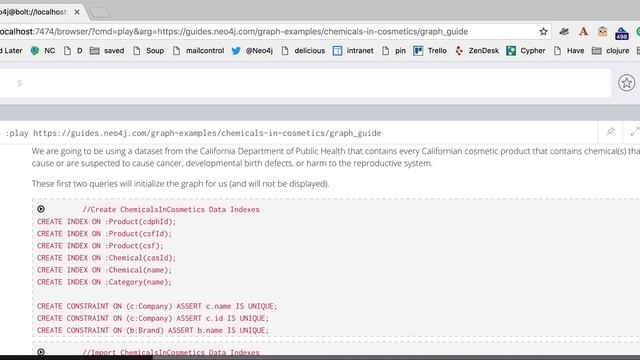
Task: Open a new tab next to localhost tab
Action: tap(100, 13)
